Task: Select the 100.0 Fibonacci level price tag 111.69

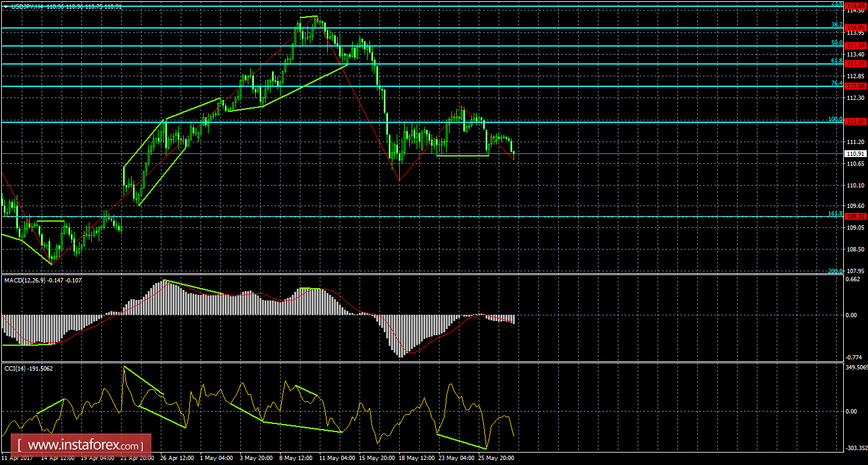Action: click(856, 122)
